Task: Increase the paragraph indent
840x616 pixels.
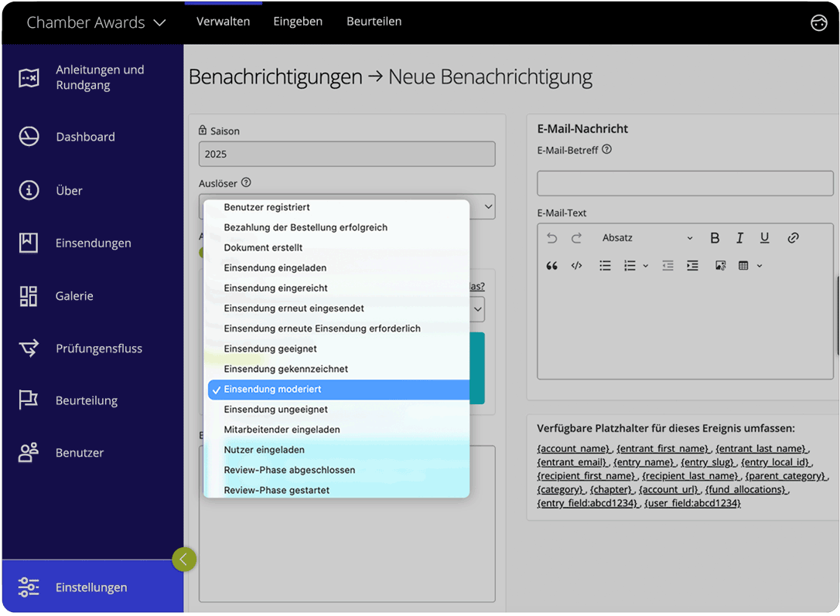Action: (x=693, y=265)
